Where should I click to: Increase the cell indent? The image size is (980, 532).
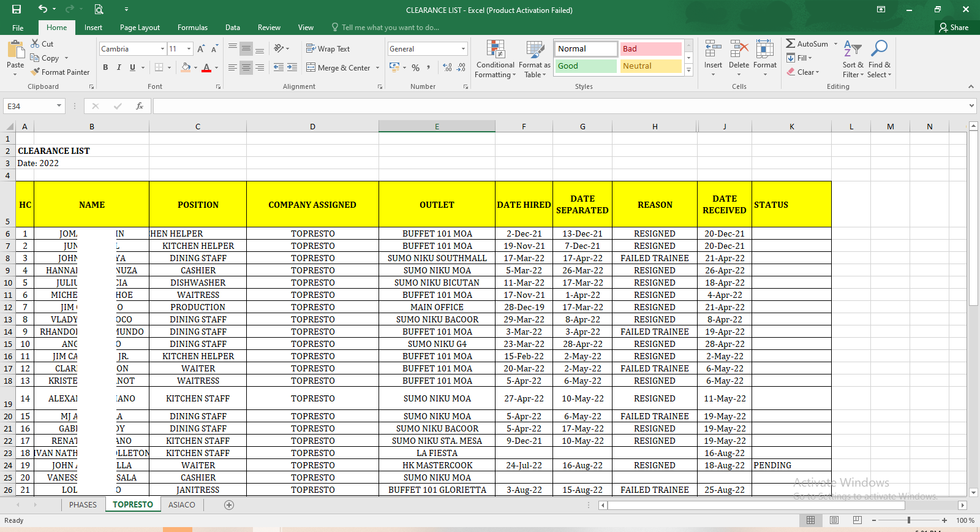tap(292, 67)
